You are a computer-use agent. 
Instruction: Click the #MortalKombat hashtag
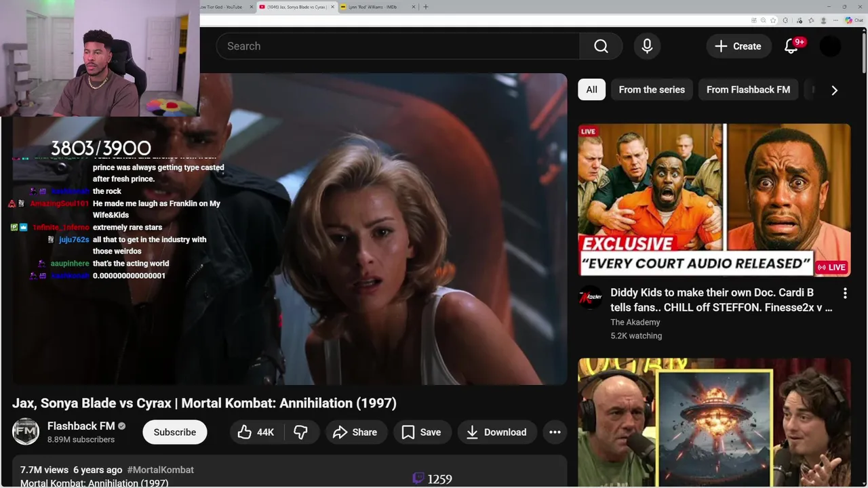[160, 470]
